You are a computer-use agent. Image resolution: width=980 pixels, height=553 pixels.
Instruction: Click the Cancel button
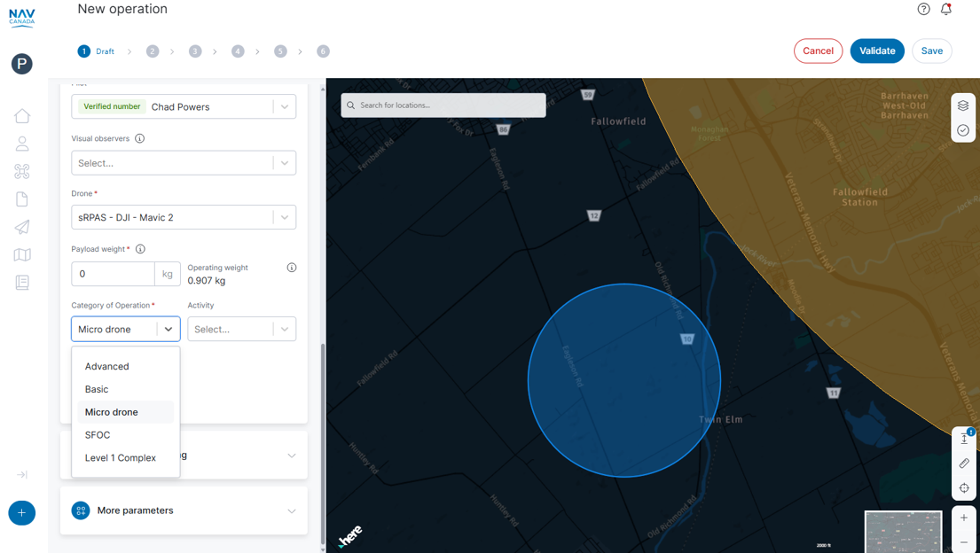click(x=818, y=51)
